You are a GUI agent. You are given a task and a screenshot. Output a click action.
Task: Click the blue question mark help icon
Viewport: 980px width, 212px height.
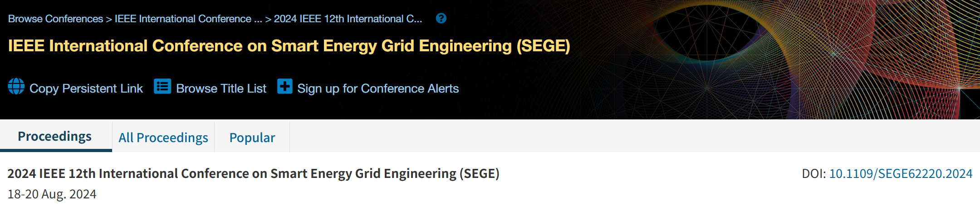click(x=441, y=19)
